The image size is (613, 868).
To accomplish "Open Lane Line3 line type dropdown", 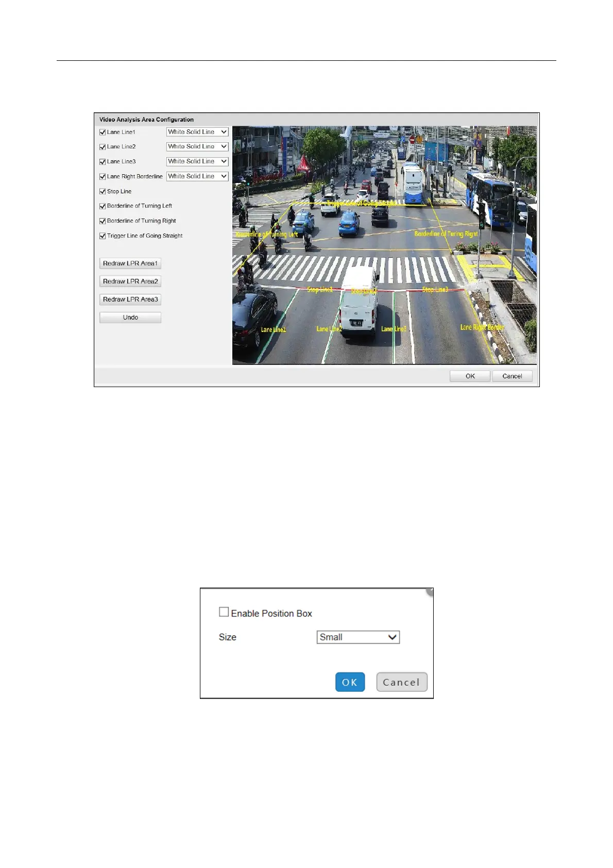I will tap(197, 161).
